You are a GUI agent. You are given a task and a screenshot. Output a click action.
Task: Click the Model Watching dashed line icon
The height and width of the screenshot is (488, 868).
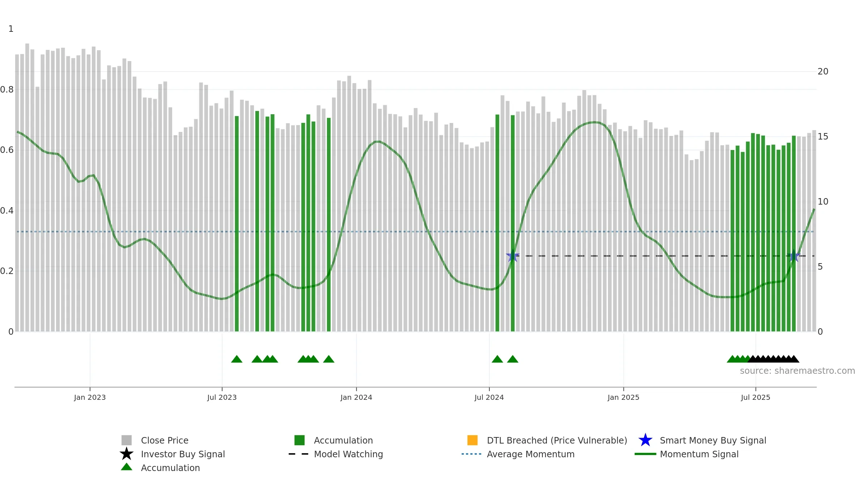(299, 454)
